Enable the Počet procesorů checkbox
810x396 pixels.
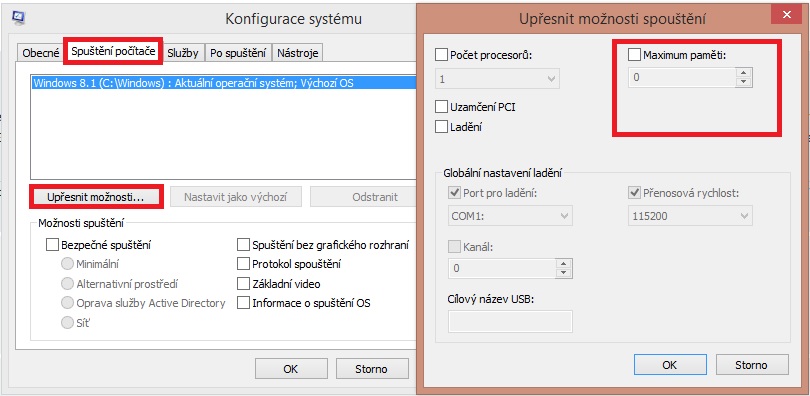[441, 54]
